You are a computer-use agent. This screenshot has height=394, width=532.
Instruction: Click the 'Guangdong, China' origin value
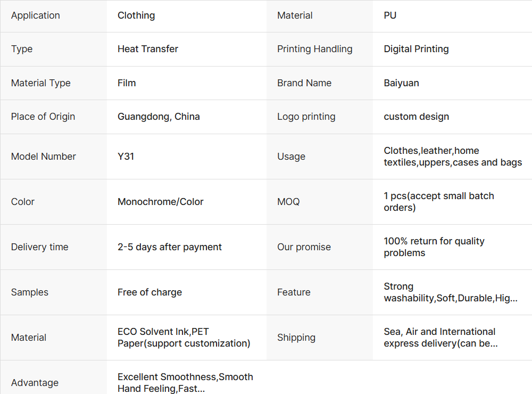(x=159, y=117)
